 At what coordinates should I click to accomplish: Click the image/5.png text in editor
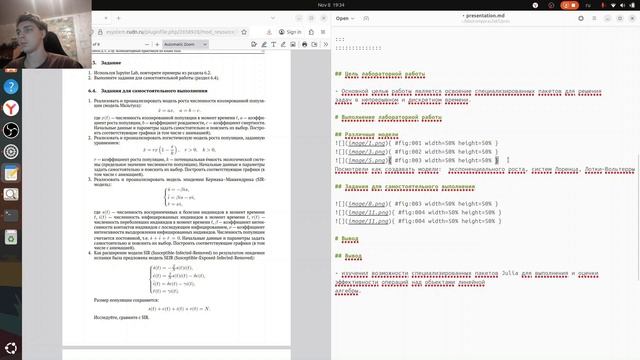(367, 160)
